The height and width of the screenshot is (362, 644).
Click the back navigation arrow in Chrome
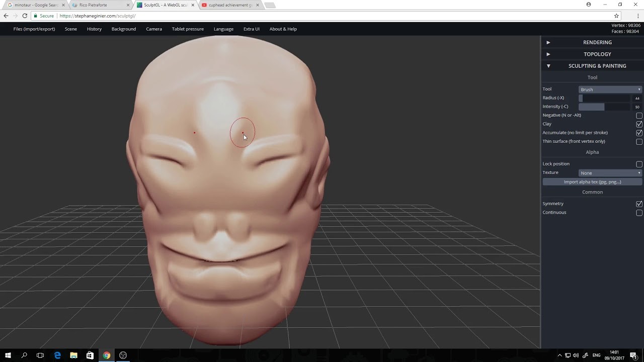6,16
